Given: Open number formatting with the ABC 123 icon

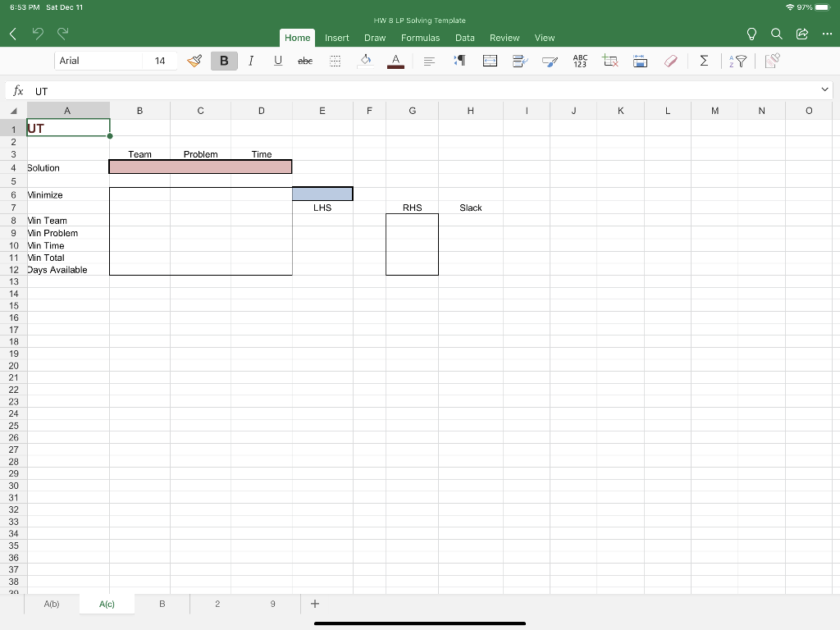Looking at the screenshot, I should coord(580,60).
